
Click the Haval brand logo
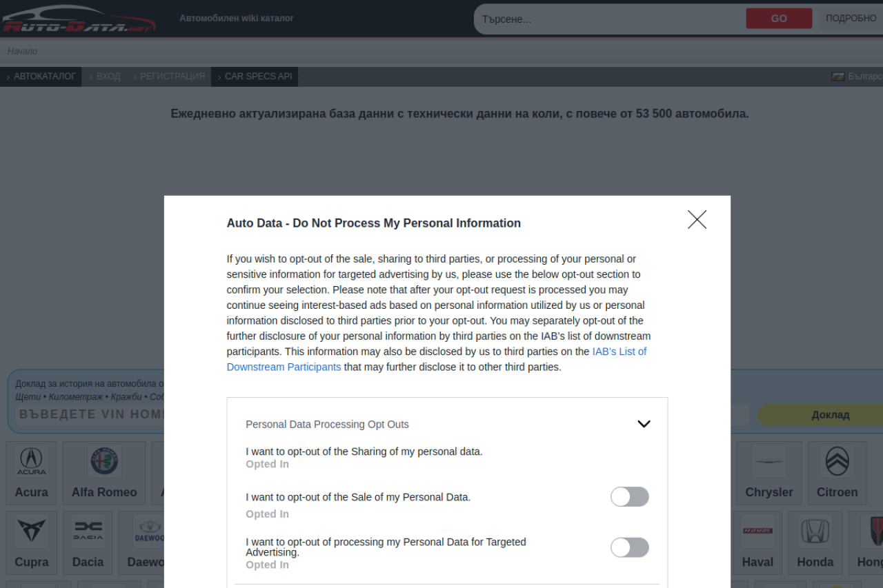[x=757, y=531]
